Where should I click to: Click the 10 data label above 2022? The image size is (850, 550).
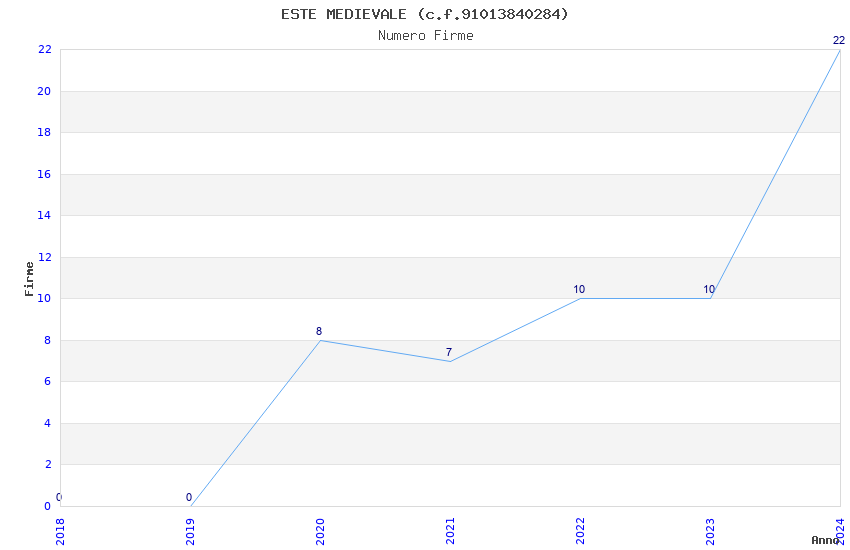[579, 290]
